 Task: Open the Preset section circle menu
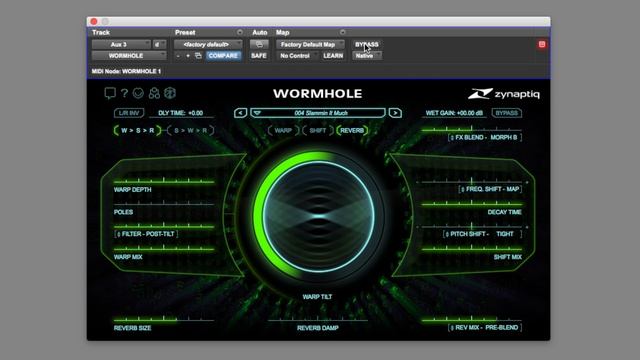(240, 32)
